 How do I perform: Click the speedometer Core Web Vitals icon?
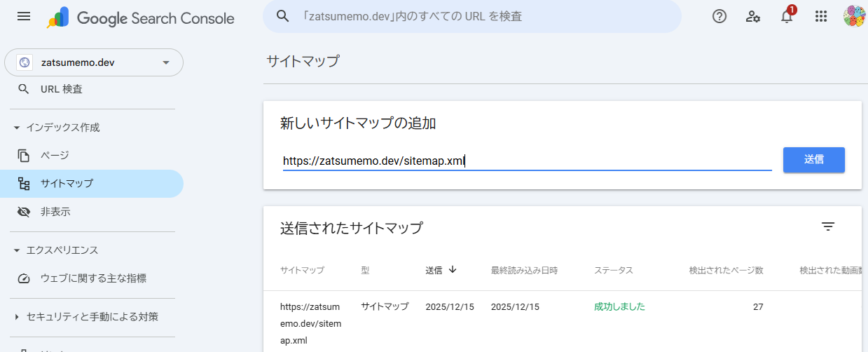point(25,278)
